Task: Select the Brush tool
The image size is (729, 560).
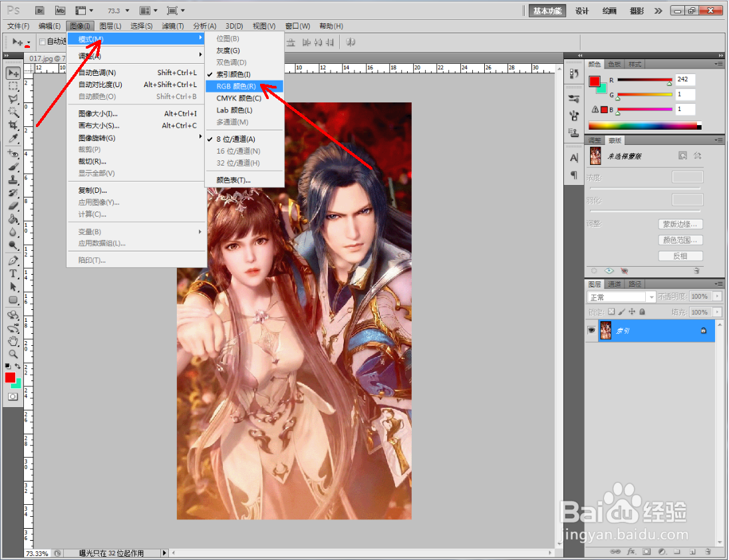Action: coord(13,167)
